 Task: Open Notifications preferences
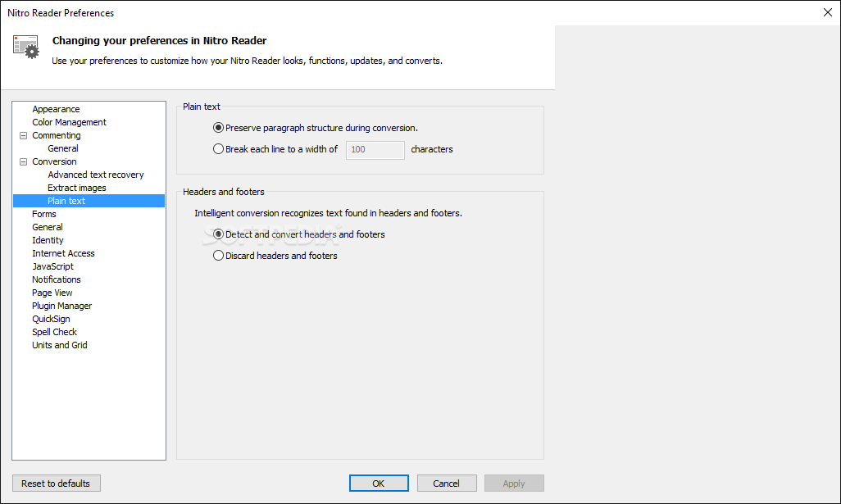coord(57,280)
